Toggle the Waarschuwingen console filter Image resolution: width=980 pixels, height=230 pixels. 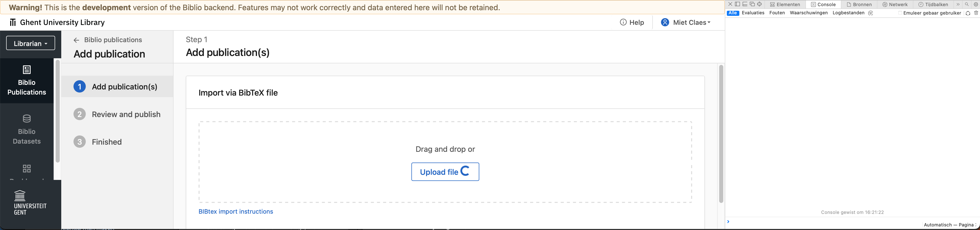pos(808,13)
